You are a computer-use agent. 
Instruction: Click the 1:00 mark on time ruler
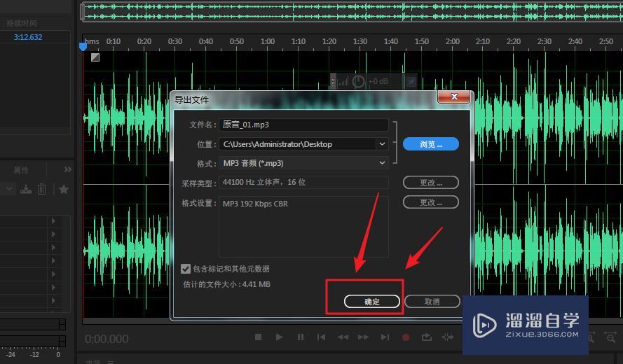tap(268, 41)
